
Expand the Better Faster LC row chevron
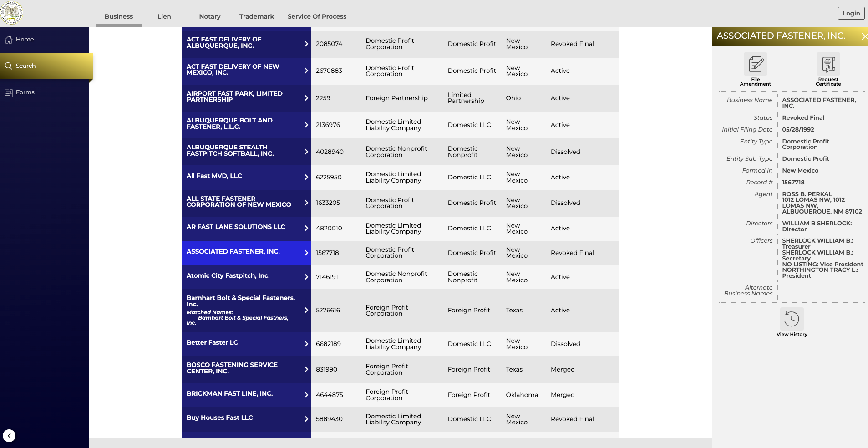(x=305, y=344)
